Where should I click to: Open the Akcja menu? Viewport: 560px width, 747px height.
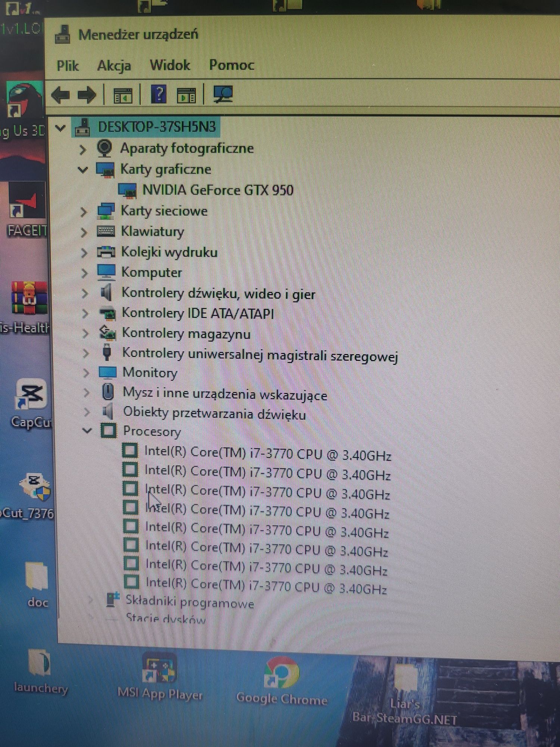tap(114, 66)
